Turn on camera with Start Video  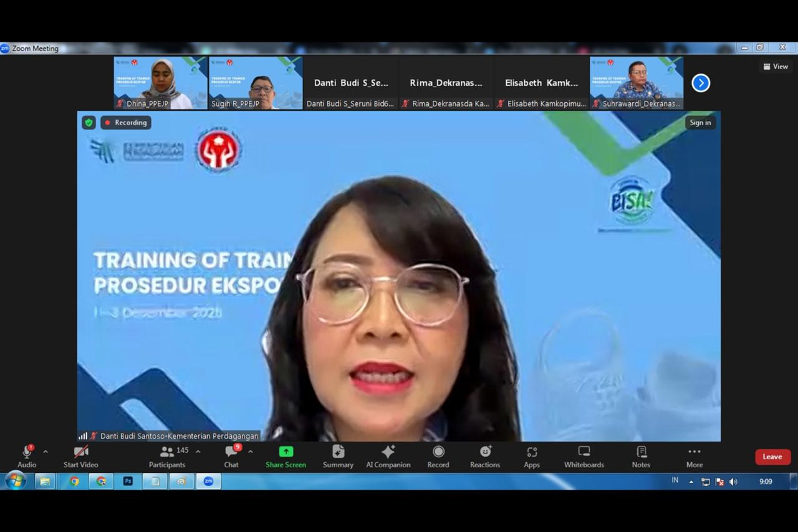tap(80, 457)
